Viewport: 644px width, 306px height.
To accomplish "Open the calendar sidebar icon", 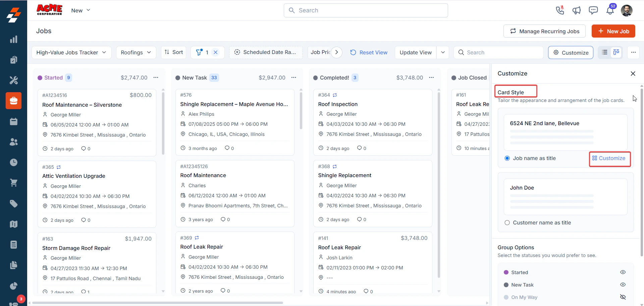I will click(x=14, y=121).
